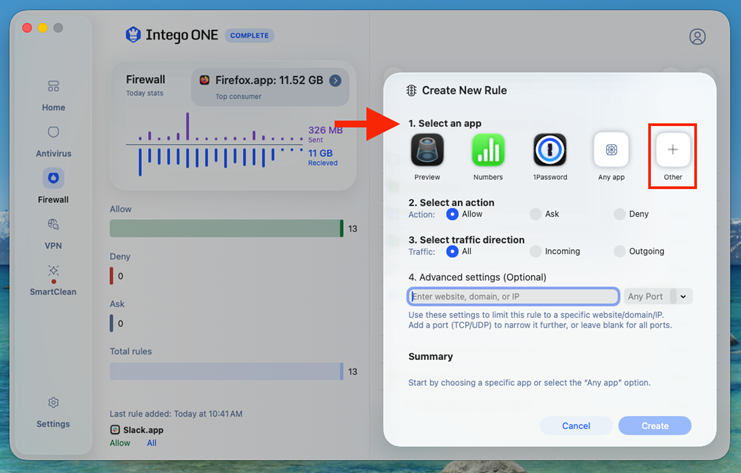The height and width of the screenshot is (473, 741).
Task: Click the website, domain, or IP field
Action: [x=513, y=296]
